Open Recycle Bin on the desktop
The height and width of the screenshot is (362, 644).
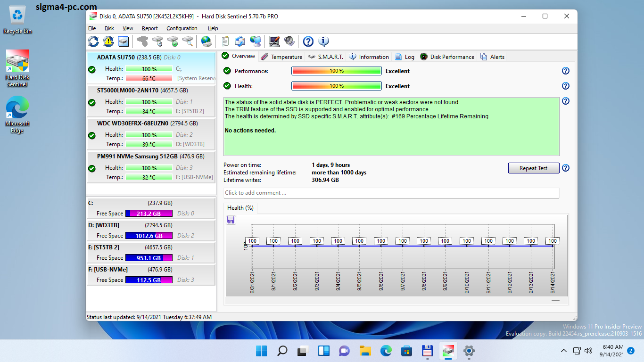point(18,18)
